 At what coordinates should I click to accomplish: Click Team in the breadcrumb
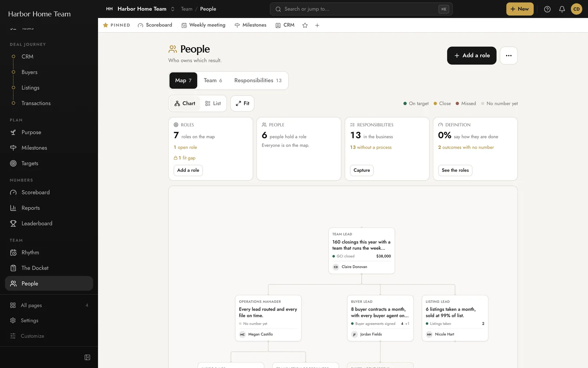[x=187, y=9]
